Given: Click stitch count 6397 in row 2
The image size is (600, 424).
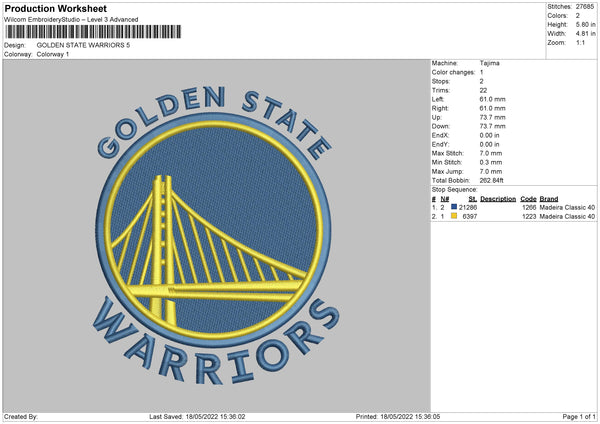Looking at the screenshot, I should [470, 217].
